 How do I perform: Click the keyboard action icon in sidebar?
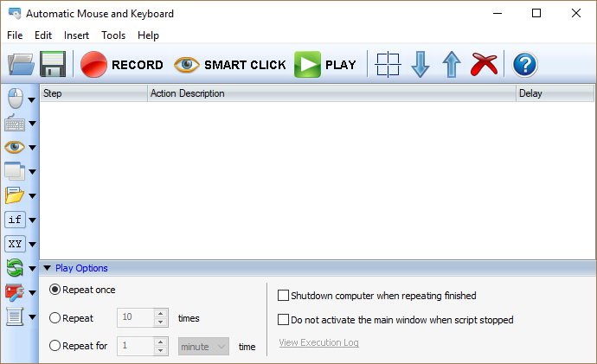click(15, 124)
